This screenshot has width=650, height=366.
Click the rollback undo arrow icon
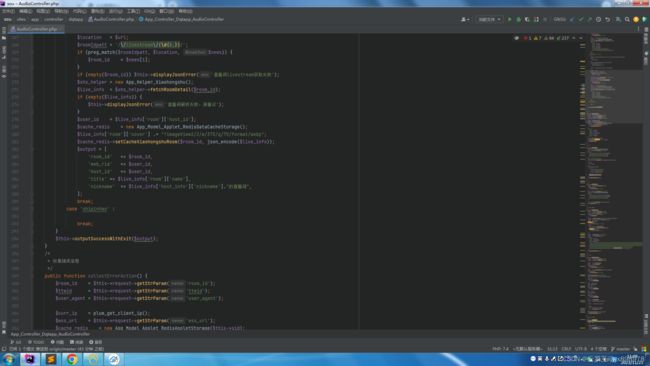607,19
